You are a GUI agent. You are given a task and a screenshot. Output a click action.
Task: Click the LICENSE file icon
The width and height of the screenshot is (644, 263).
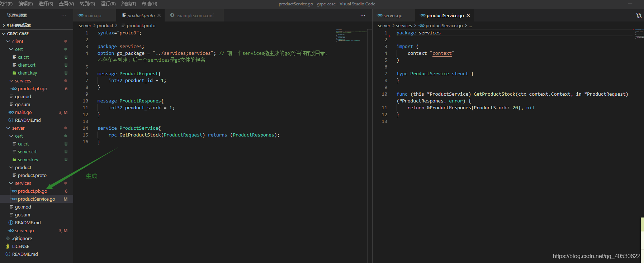(x=8, y=246)
